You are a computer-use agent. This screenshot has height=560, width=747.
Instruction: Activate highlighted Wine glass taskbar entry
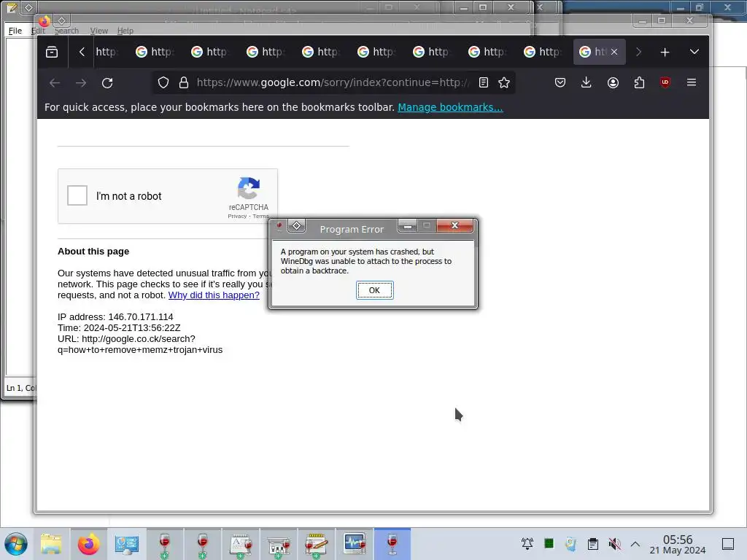[x=392, y=544]
